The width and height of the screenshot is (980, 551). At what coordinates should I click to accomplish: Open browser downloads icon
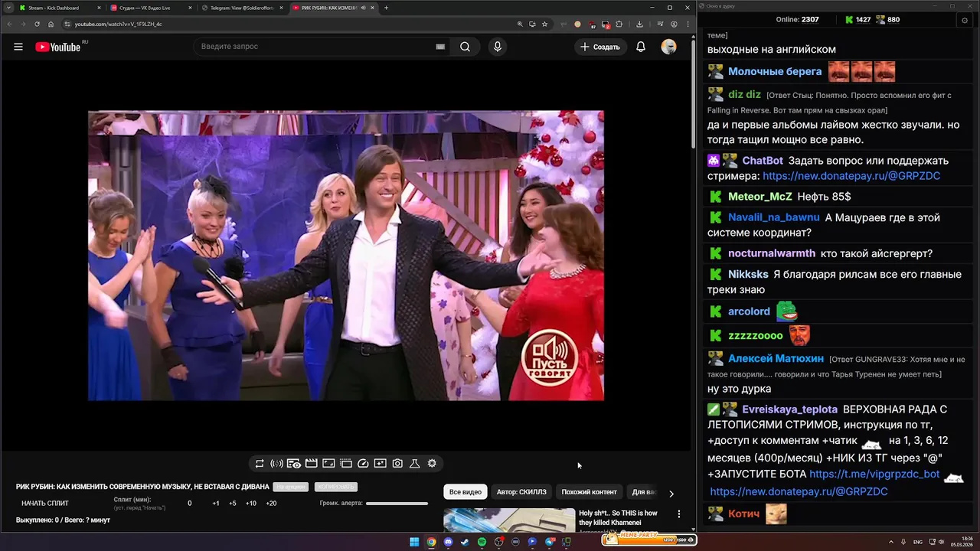[x=639, y=24]
